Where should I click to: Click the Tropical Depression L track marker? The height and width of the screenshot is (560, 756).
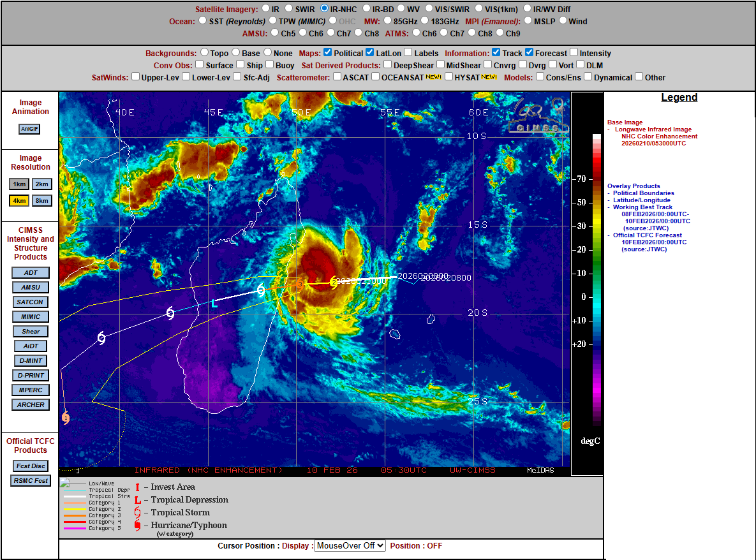(214, 303)
